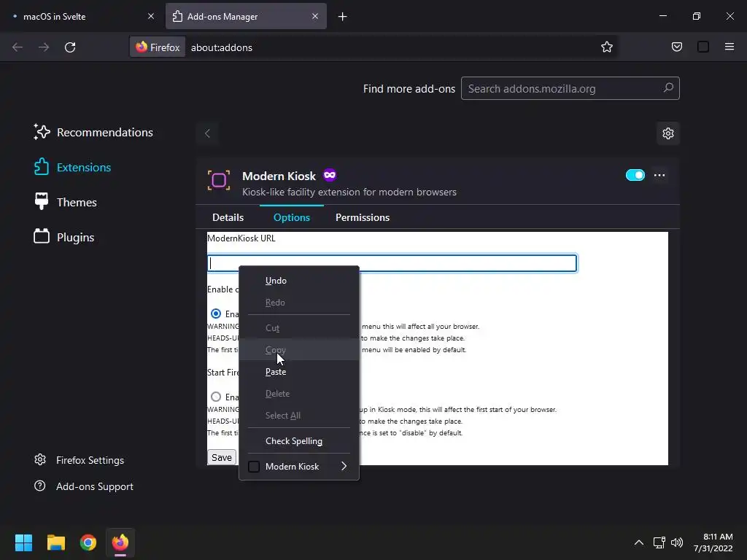Close the Add-ons Manager tab

[x=315, y=16]
